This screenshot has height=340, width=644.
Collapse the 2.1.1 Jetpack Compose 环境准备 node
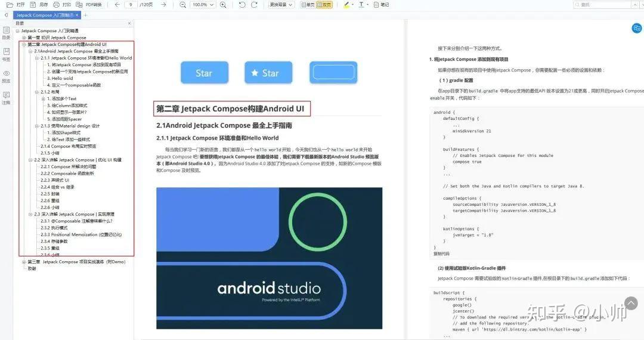37,58
